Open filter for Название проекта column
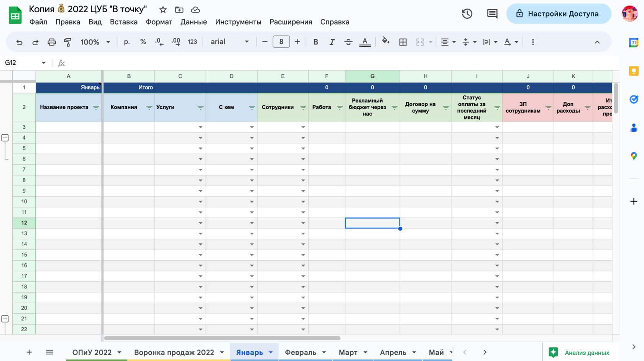 (96, 108)
